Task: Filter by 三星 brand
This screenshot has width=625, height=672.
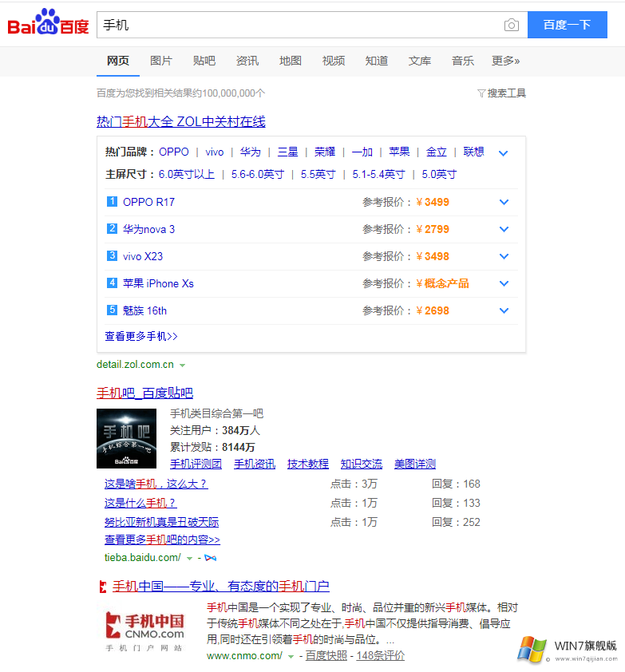Action: (287, 152)
